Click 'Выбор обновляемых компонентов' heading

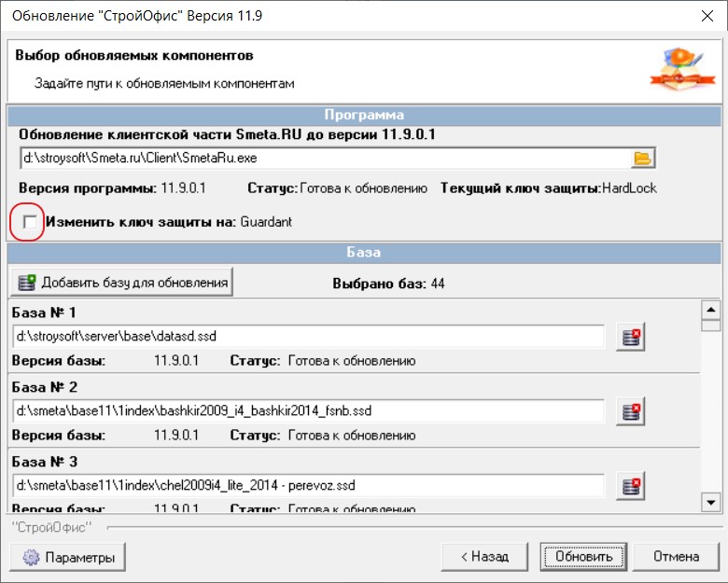point(134,55)
